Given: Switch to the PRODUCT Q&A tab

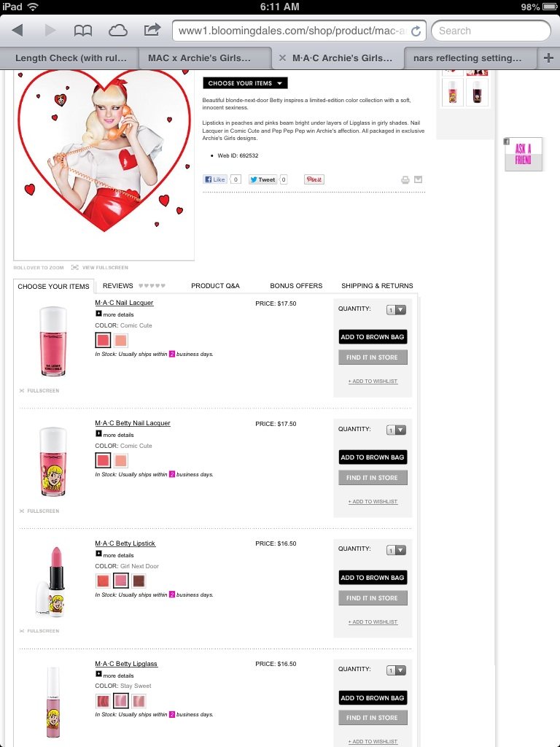Looking at the screenshot, I should click(215, 286).
